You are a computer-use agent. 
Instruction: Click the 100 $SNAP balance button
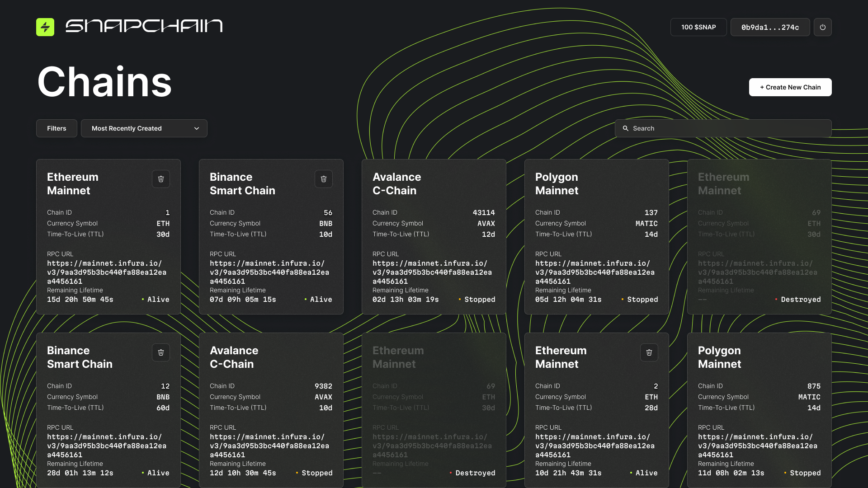pyautogui.click(x=698, y=27)
